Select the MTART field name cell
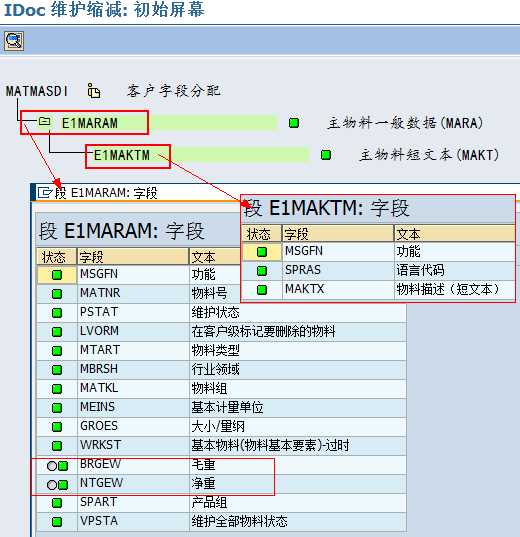520x537 pixels. pyautogui.click(x=133, y=350)
